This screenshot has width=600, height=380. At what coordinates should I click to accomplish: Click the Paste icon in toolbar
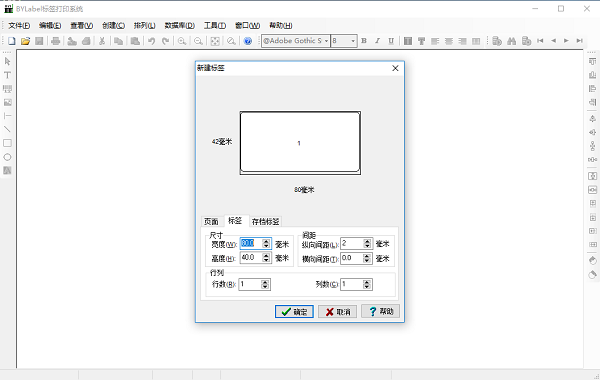[135, 41]
